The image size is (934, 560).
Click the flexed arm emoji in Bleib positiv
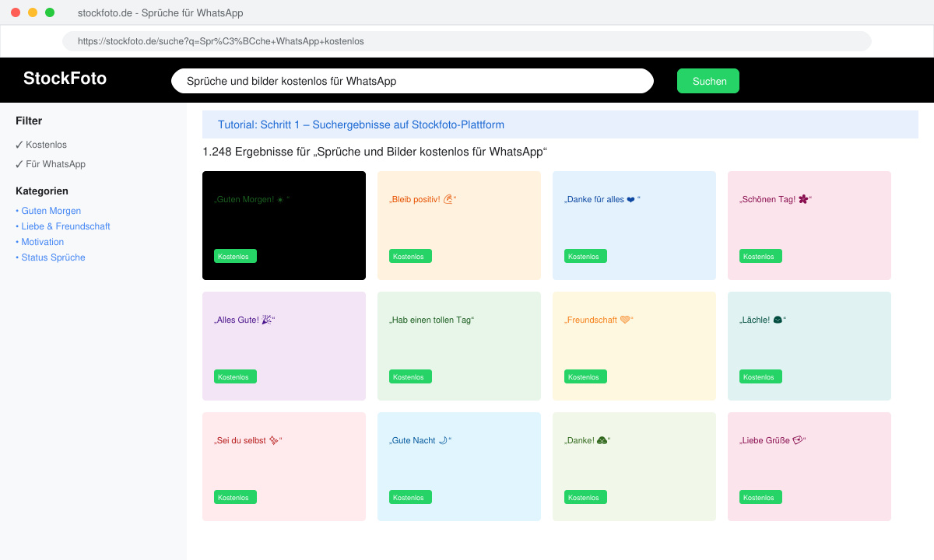(x=448, y=199)
